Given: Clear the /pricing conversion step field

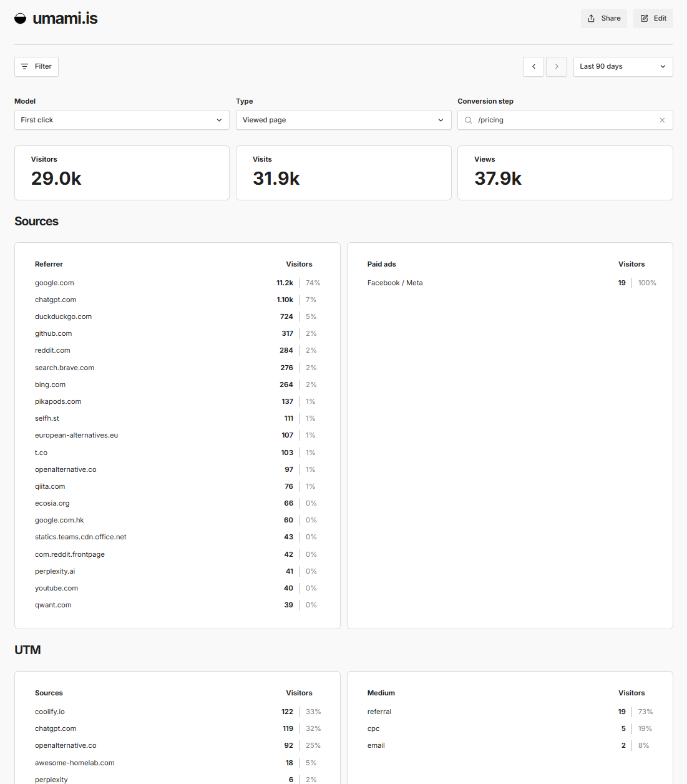Looking at the screenshot, I should pyautogui.click(x=662, y=120).
